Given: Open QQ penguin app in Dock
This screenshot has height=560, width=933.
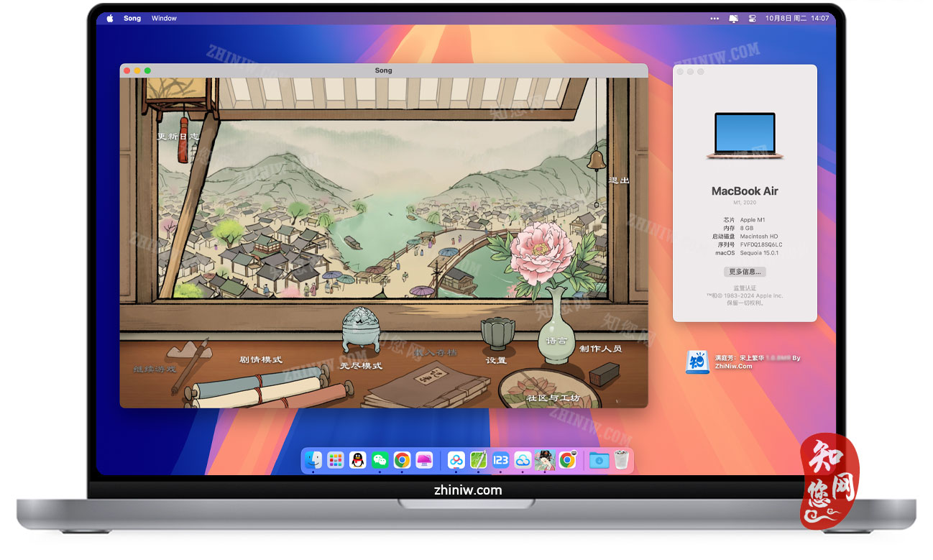Looking at the screenshot, I should [x=358, y=460].
